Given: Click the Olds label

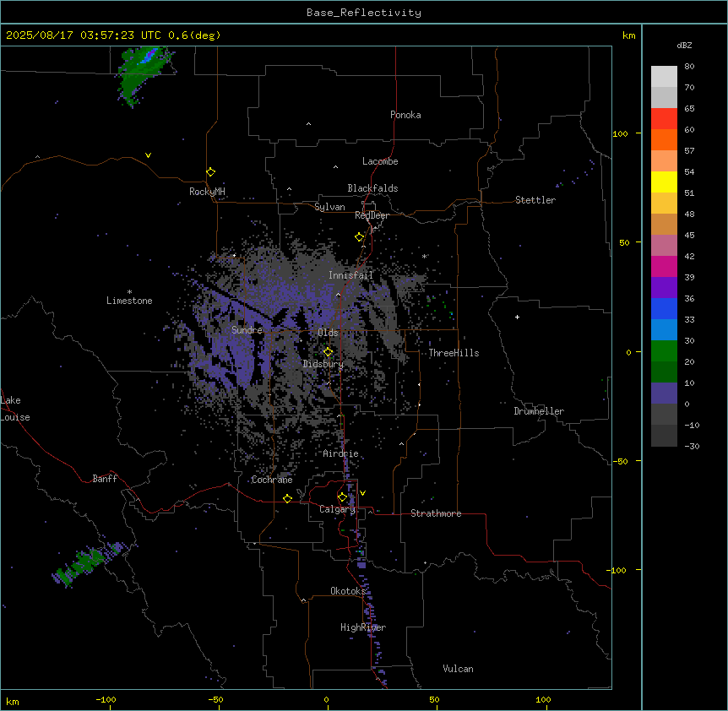Looking at the screenshot, I should pyautogui.click(x=328, y=333).
